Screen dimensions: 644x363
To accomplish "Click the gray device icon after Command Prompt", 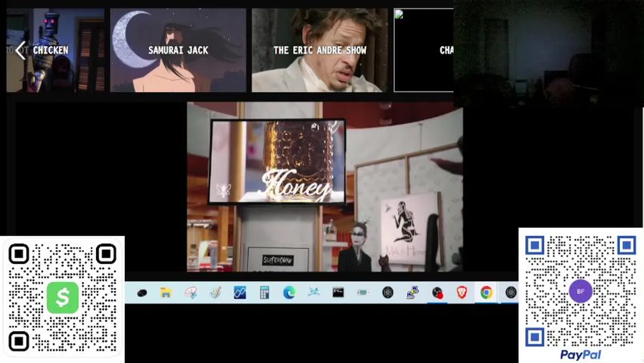I will click(x=363, y=292).
